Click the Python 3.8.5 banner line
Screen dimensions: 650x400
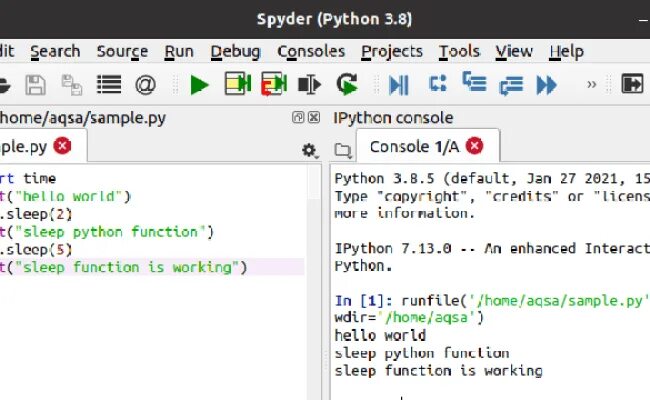click(x=492, y=178)
